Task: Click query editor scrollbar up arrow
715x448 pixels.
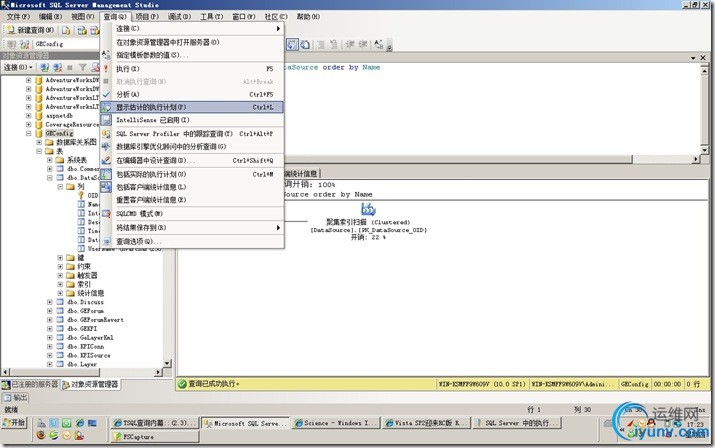Action: click(x=704, y=71)
